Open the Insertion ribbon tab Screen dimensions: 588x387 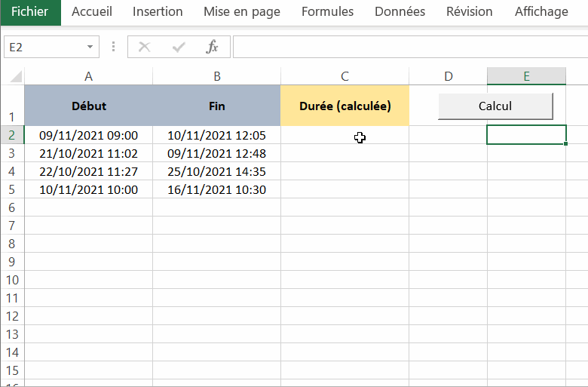pos(158,11)
